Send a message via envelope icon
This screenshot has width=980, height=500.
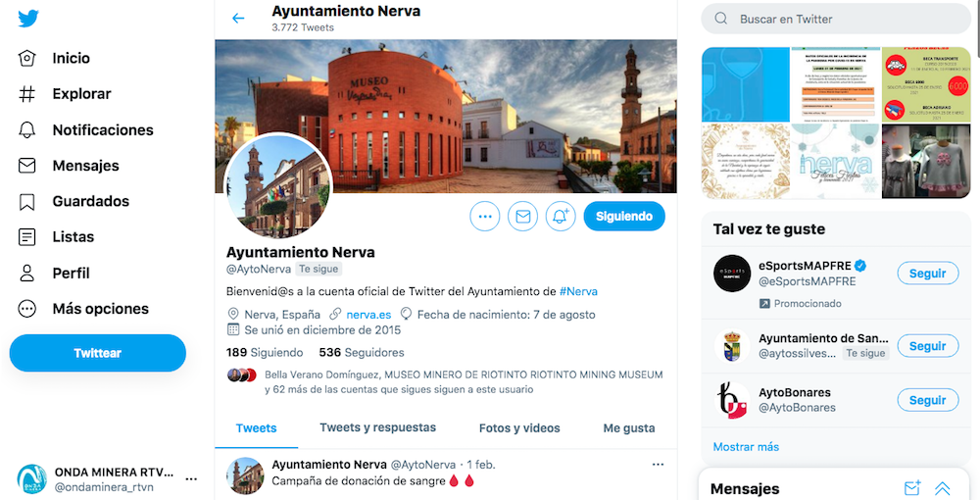tap(523, 217)
